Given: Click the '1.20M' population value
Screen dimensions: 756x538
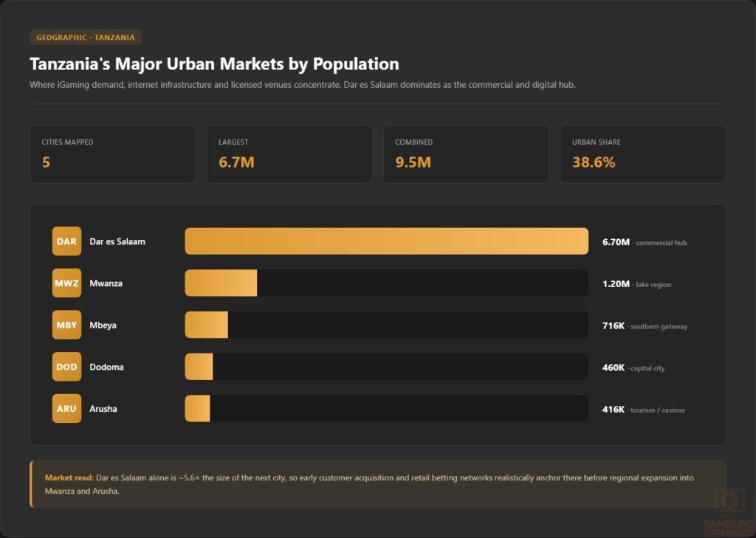Looking at the screenshot, I should click(x=616, y=284).
